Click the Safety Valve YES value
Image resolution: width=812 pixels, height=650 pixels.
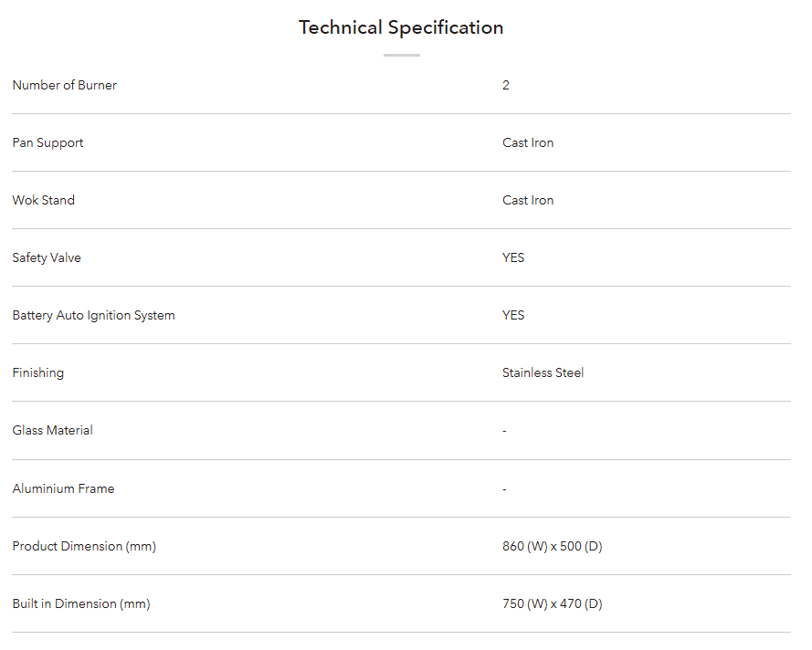513,257
